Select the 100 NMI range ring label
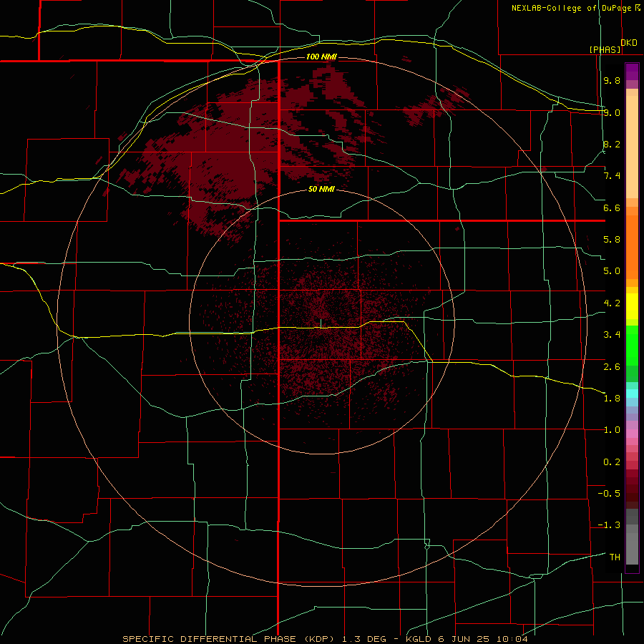The height and width of the screenshot is (644, 644). pos(321,57)
